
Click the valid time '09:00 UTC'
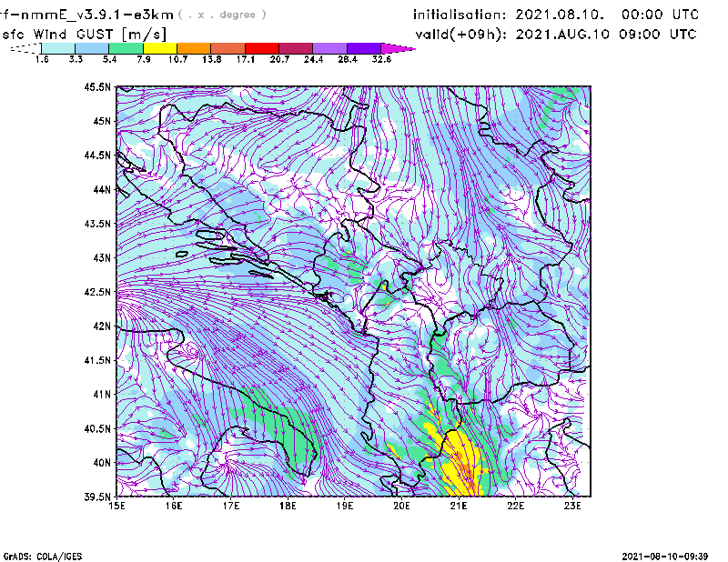click(657, 35)
